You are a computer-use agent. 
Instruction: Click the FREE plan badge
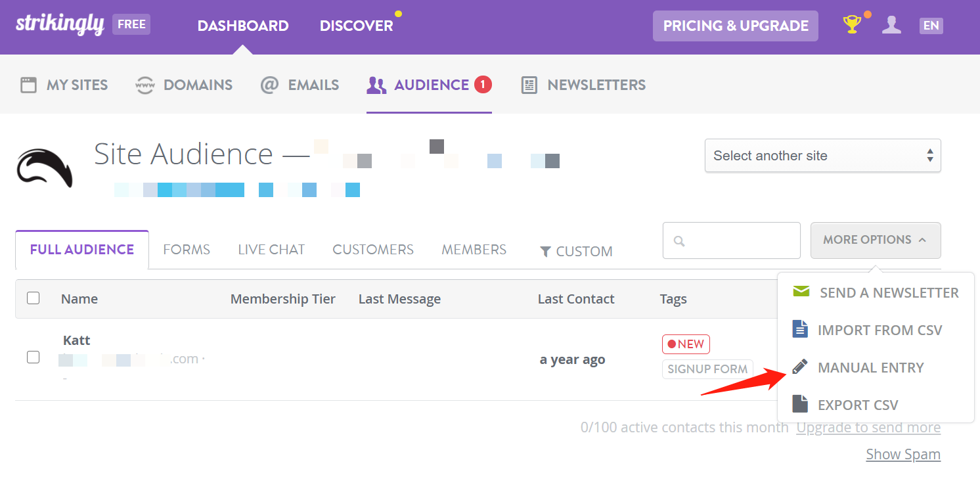(x=131, y=24)
